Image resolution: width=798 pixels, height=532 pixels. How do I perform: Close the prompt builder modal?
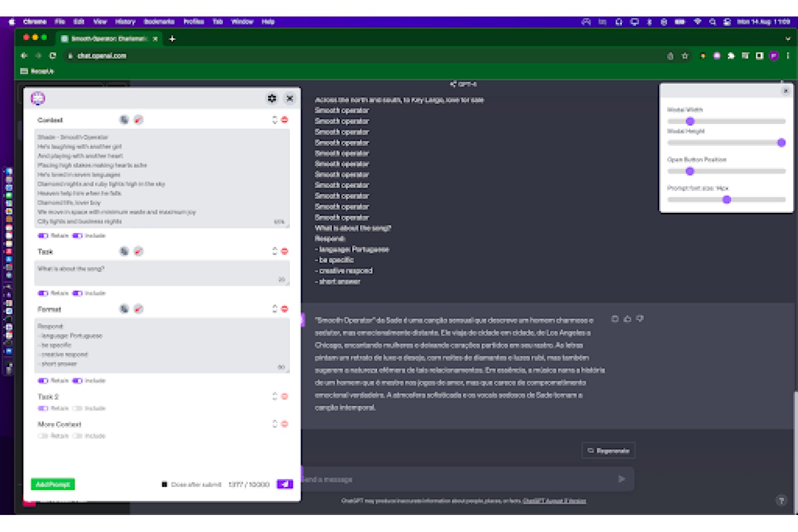click(290, 98)
